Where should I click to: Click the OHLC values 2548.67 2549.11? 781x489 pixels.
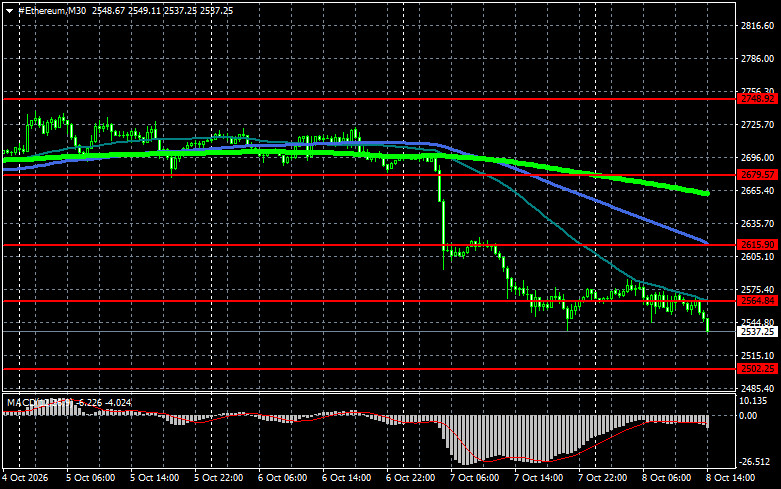[x=126, y=10]
